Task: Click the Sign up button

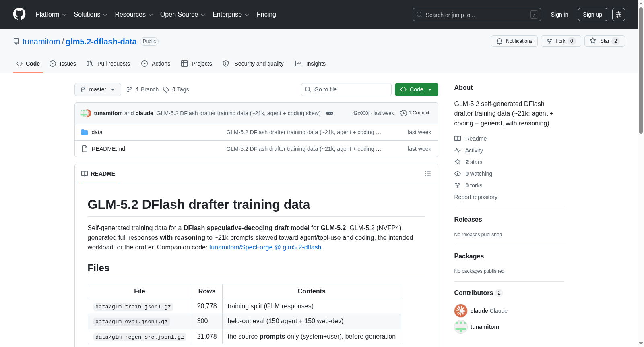Action: pos(592,15)
